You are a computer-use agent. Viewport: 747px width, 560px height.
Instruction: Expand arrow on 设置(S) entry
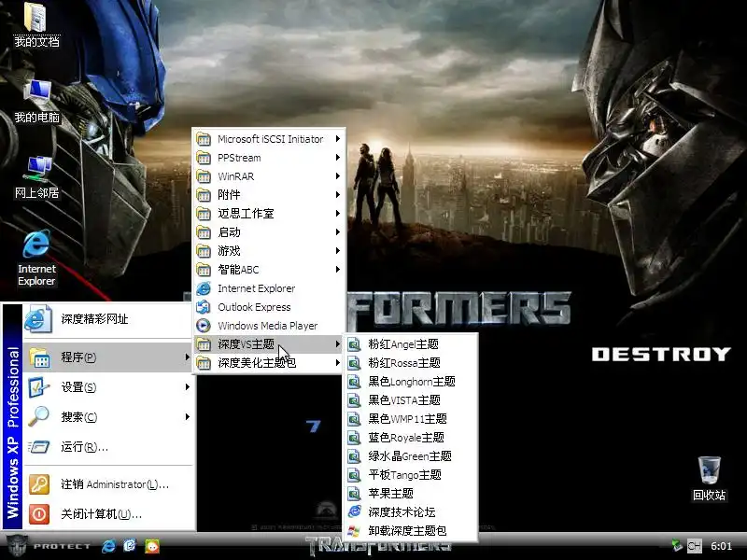point(188,387)
